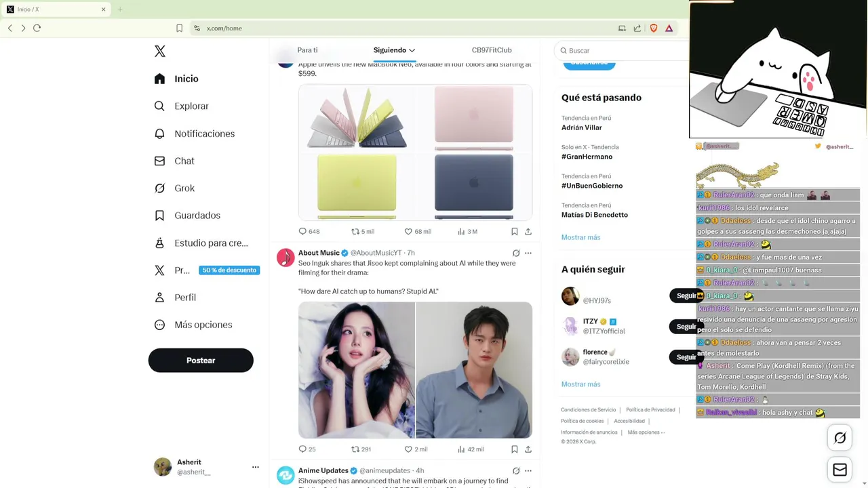The height and width of the screenshot is (488, 868).
Task: Open Condiciones de Servicio link
Action: coord(588,410)
